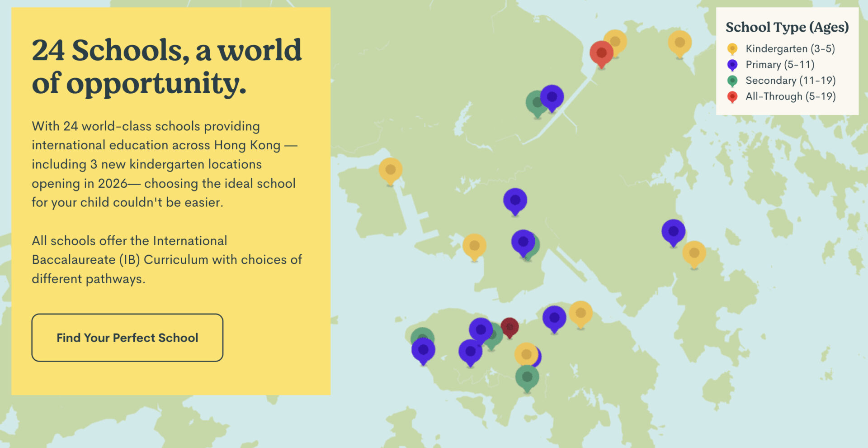Screen dimensions: 868x448
Task: Click the yellow Kindergarten icon in the legend
Action: (732, 48)
